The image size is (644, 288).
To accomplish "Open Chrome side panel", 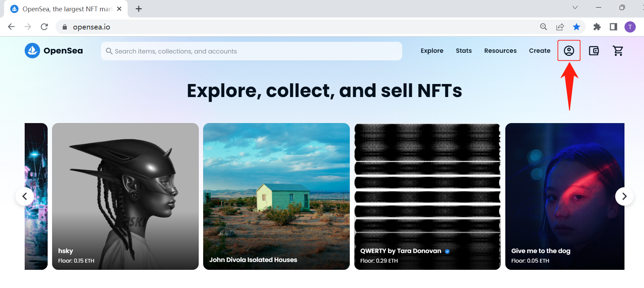I will coord(614,27).
